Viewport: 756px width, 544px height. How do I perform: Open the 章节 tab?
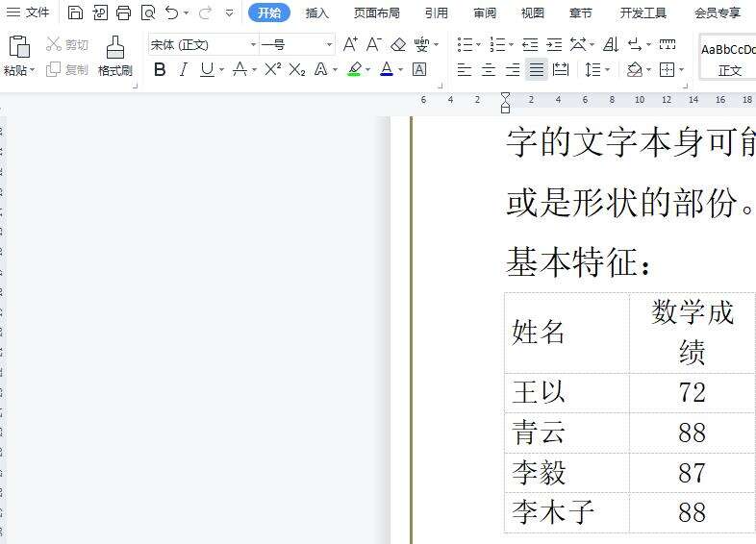581,13
